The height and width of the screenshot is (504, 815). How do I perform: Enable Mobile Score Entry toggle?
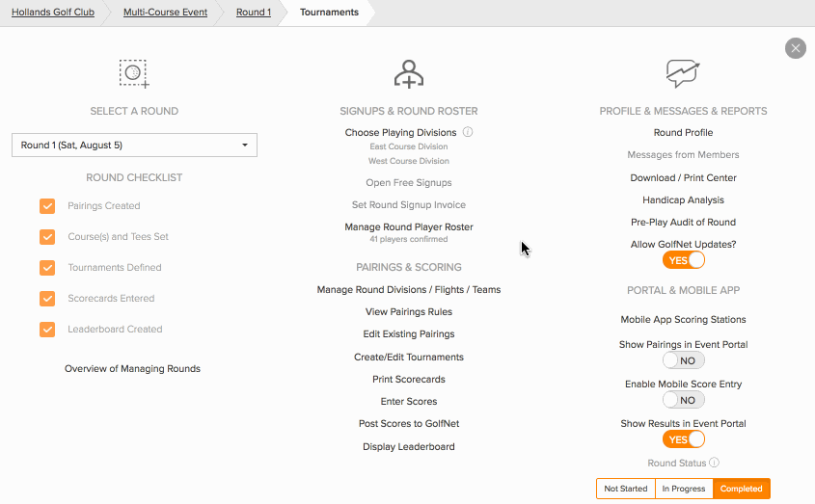tap(684, 400)
